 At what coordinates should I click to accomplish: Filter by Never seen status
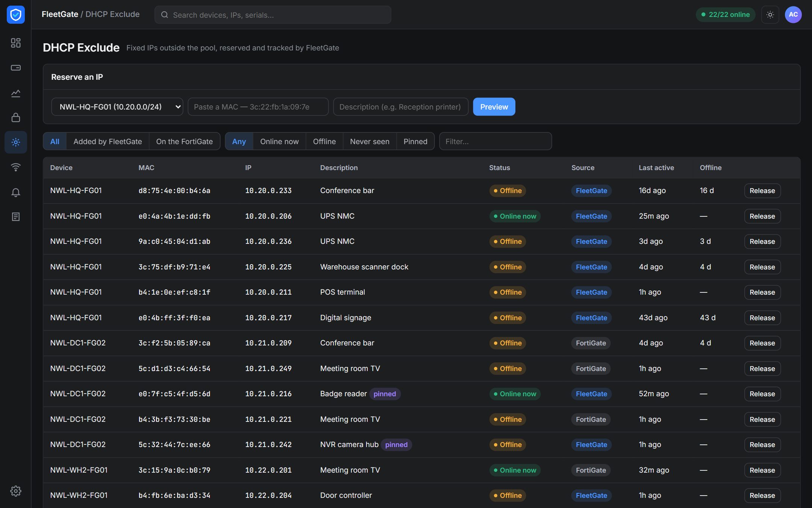tap(370, 141)
